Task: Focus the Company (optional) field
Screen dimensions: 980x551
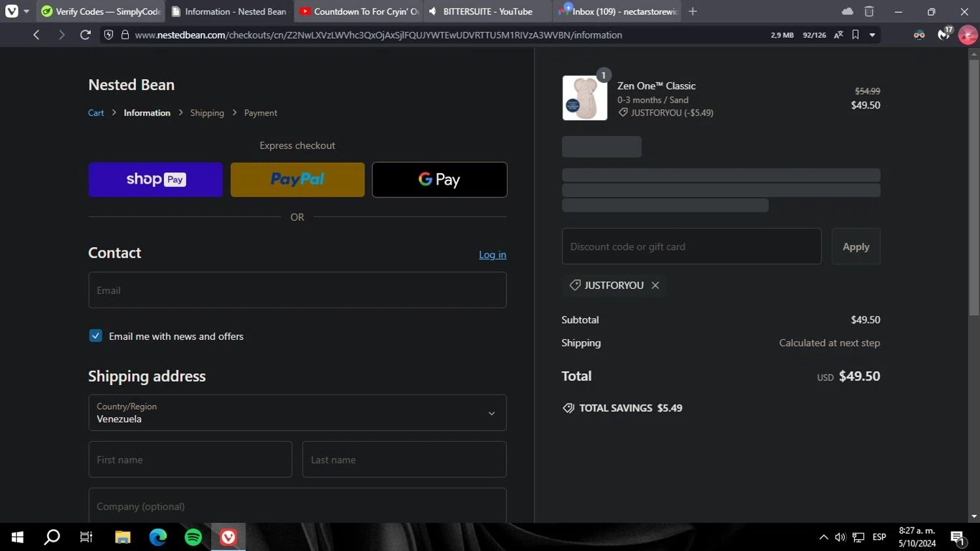Action: click(297, 506)
